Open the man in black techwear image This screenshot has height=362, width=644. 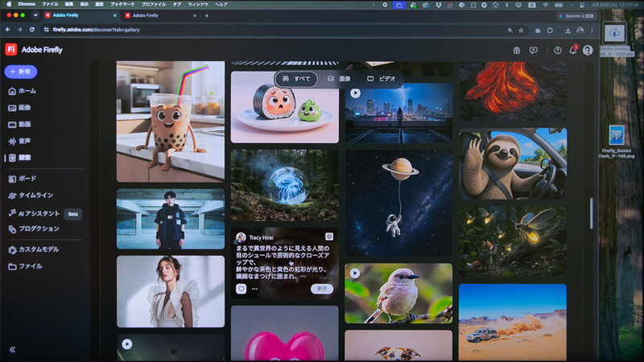click(171, 219)
